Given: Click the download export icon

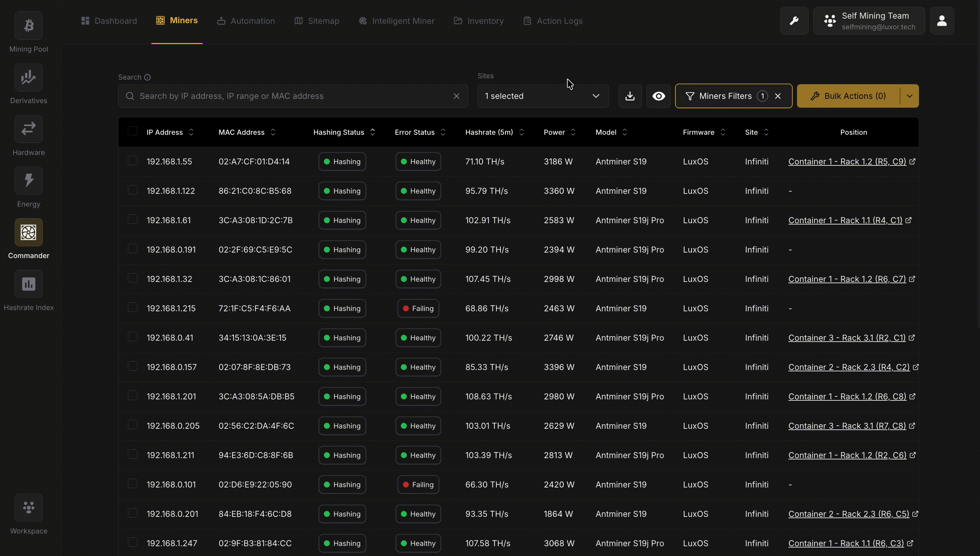Looking at the screenshot, I should pyautogui.click(x=630, y=96).
